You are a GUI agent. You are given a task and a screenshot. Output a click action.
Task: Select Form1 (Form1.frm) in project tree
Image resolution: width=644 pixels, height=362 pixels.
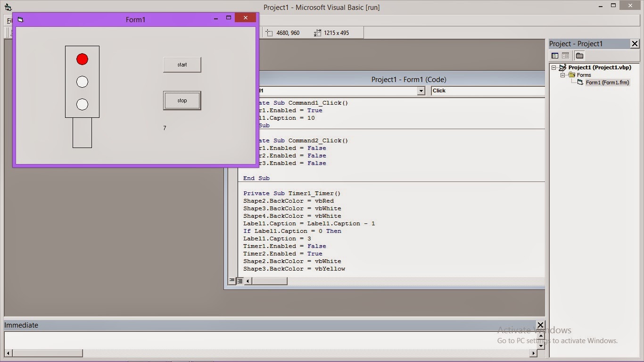coord(607,82)
